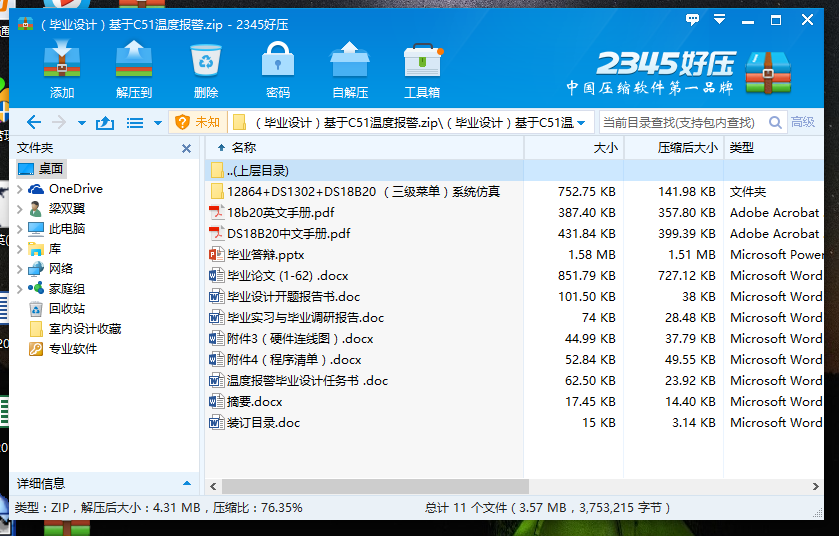Click the back navigation arrow
The image size is (839, 536).
point(34,123)
